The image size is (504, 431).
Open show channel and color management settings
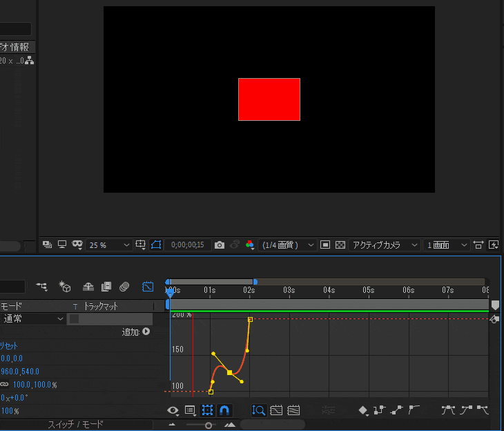pyautogui.click(x=250, y=245)
